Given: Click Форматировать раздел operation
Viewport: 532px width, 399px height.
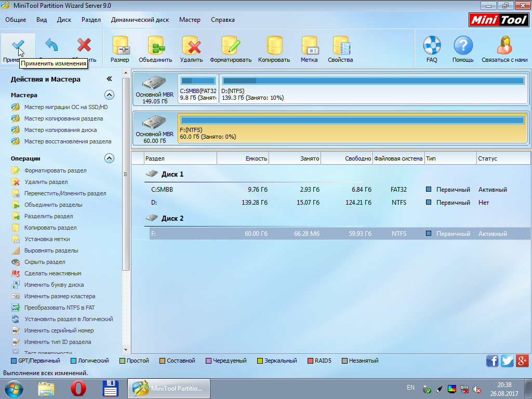Looking at the screenshot, I should click(49, 170).
